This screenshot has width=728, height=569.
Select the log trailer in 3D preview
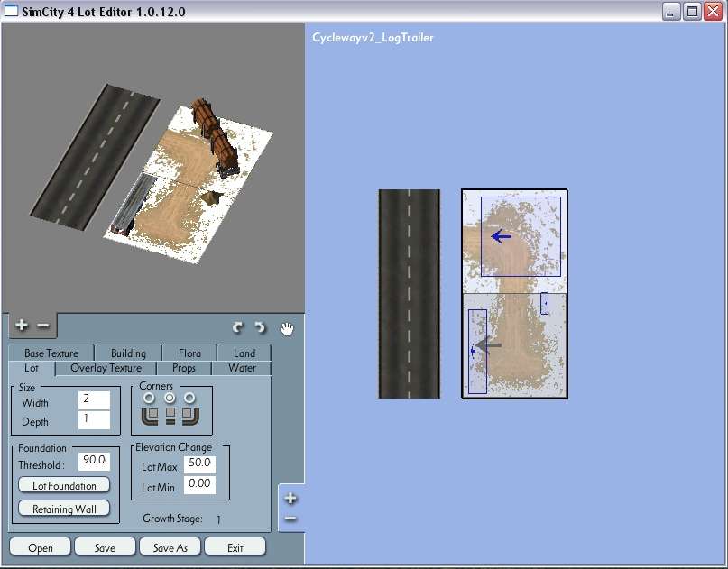click(216, 137)
